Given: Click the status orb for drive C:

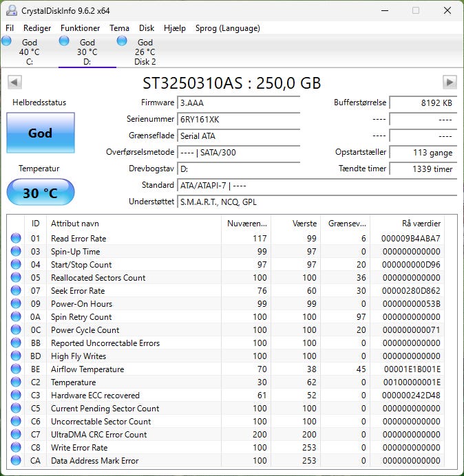Looking at the screenshot, I should point(7,41).
